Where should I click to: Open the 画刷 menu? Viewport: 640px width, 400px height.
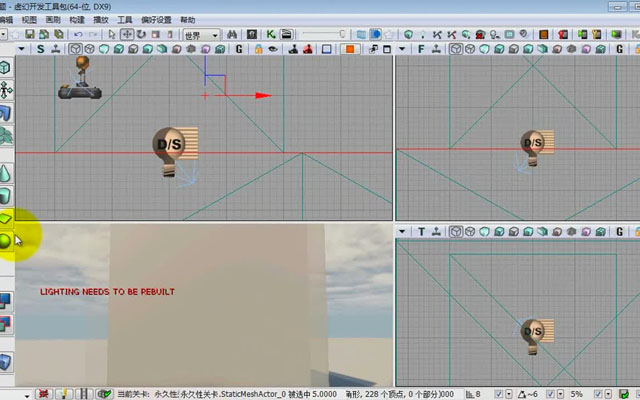[53, 20]
